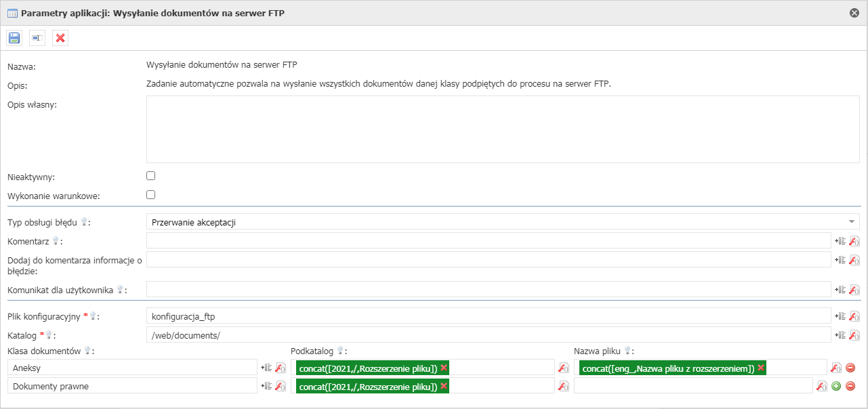Click the empty Nazwa pliku field, second row
The width and height of the screenshot is (868, 409).
(x=692, y=386)
